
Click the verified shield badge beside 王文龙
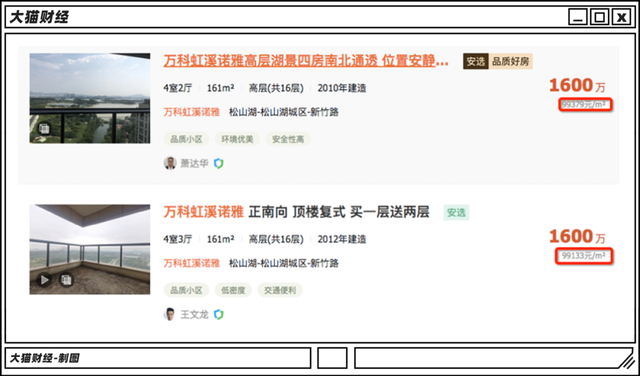219,314
